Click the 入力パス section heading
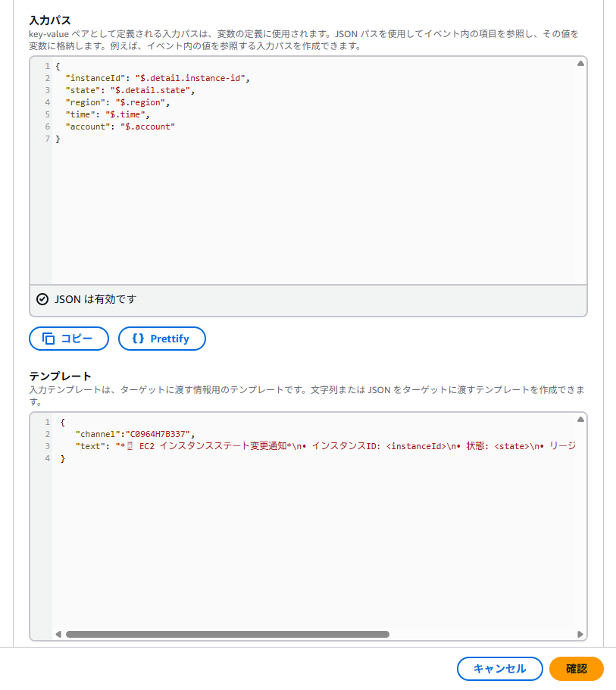This screenshot has width=616, height=690. [x=50, y=20]
